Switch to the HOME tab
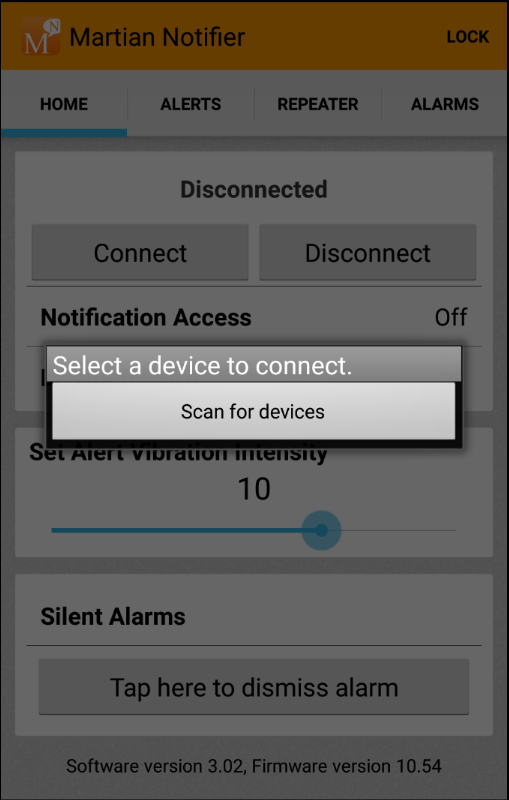Viewport: 509px width, 800px height. [x=64, y=104]
